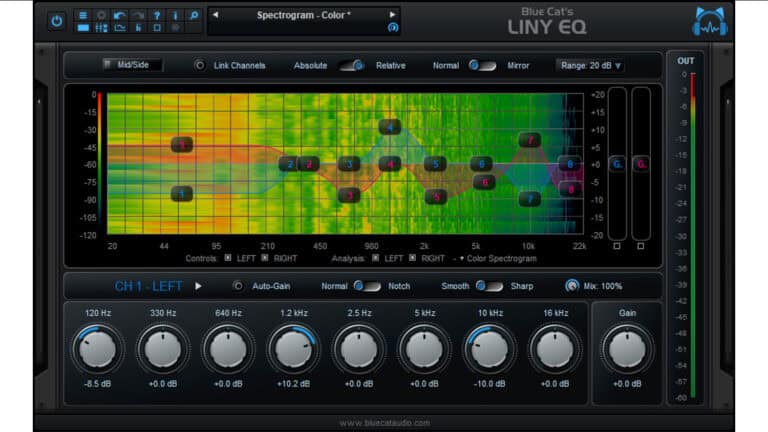Select blue band 4 node at peak
The height and width of the screenshot is (432, 768).
(390, 127)
